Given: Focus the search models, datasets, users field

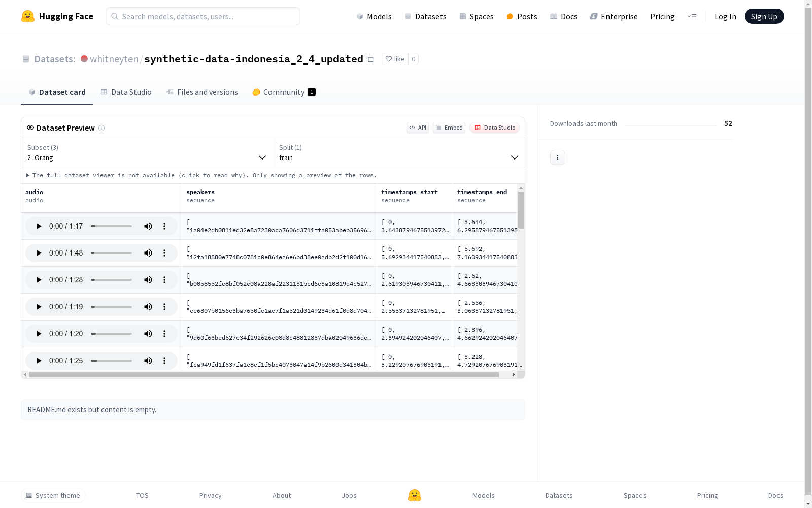Looking at the screenshot, I should [x=203, y=16].
